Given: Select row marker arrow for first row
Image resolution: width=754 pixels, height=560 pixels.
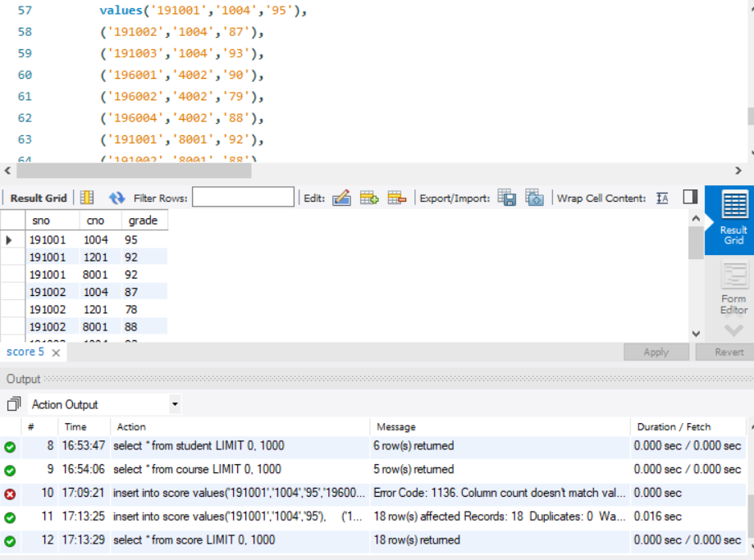Looking at the screenshot, I should pyautogui.click(x=9, y=240).
